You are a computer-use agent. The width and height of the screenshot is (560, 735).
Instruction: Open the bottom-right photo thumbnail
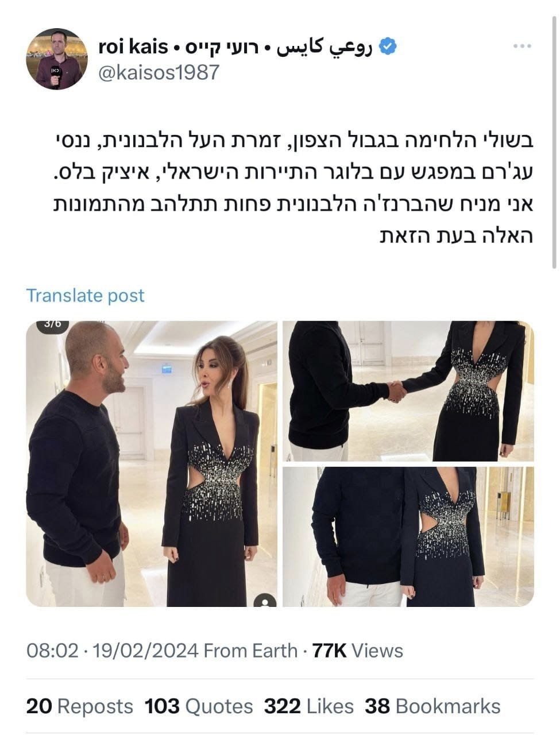pyautogui.click(x=408, y=537)
